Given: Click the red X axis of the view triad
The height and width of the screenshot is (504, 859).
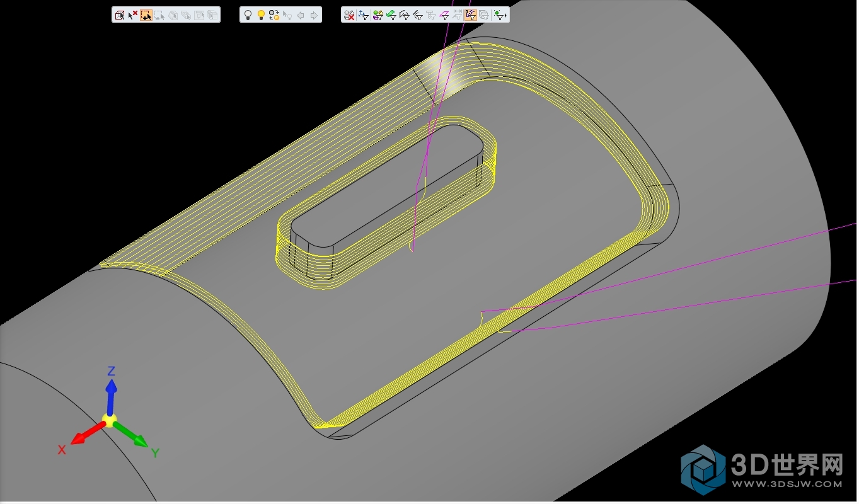Looking at the screenshot, I should coord(88,433).
